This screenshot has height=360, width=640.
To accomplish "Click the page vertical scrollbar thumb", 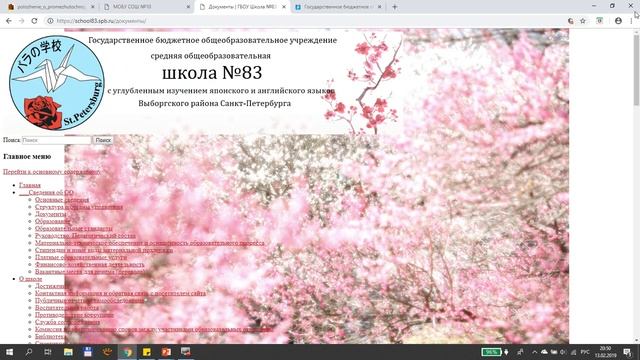I will click(x=636, y=69).
